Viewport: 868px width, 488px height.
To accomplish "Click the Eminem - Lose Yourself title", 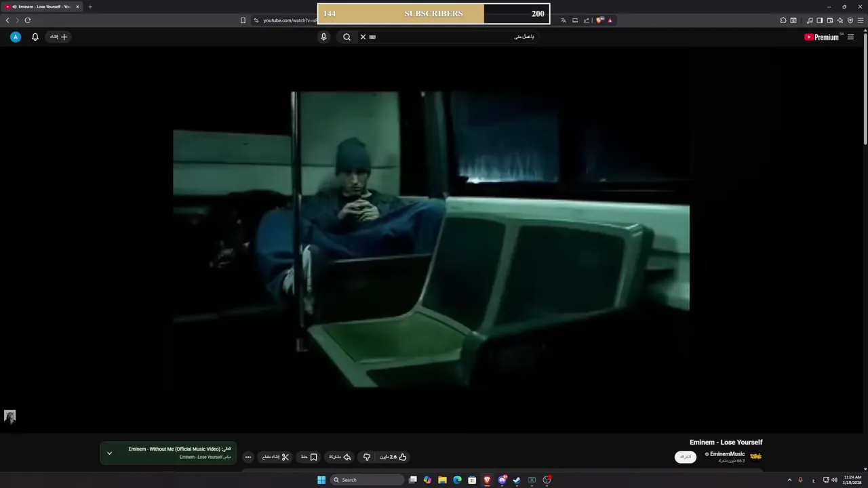I will (726, 442).
